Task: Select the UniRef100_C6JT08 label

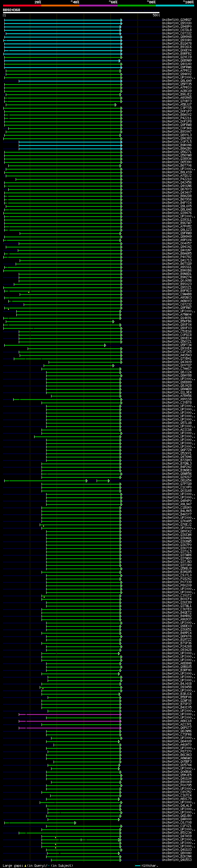Action: [177, 822]
